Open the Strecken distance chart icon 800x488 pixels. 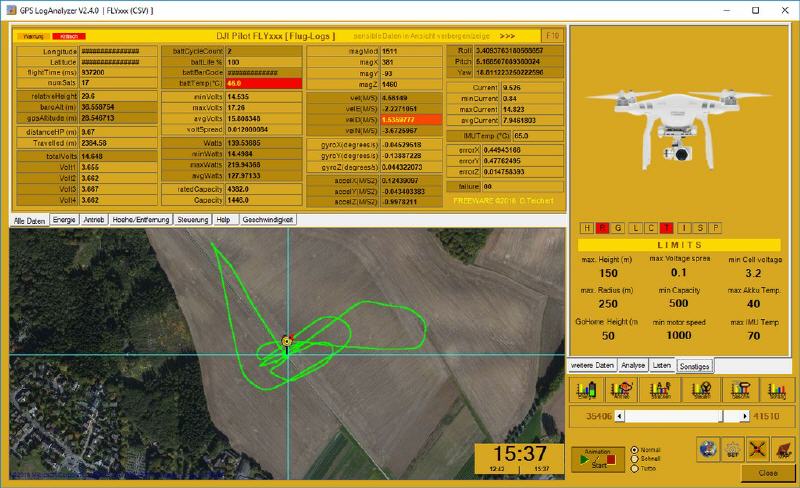(x=660, y=390)
